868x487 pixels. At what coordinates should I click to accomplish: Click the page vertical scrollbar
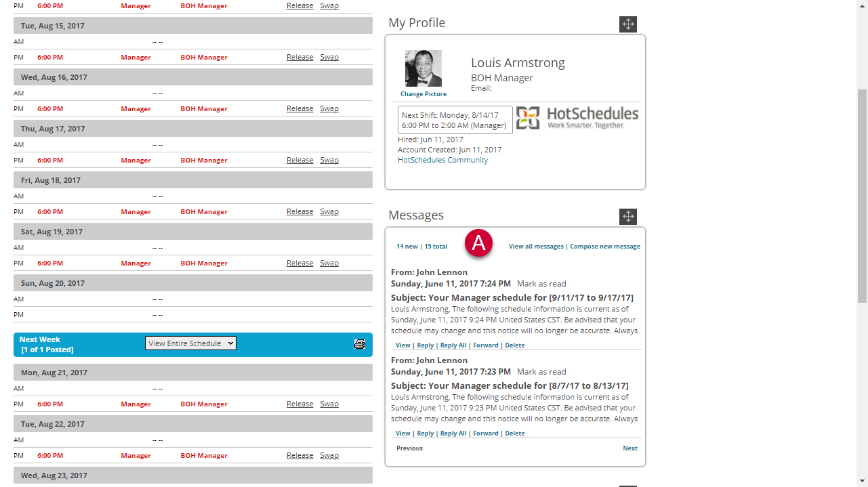coord(862,196)
